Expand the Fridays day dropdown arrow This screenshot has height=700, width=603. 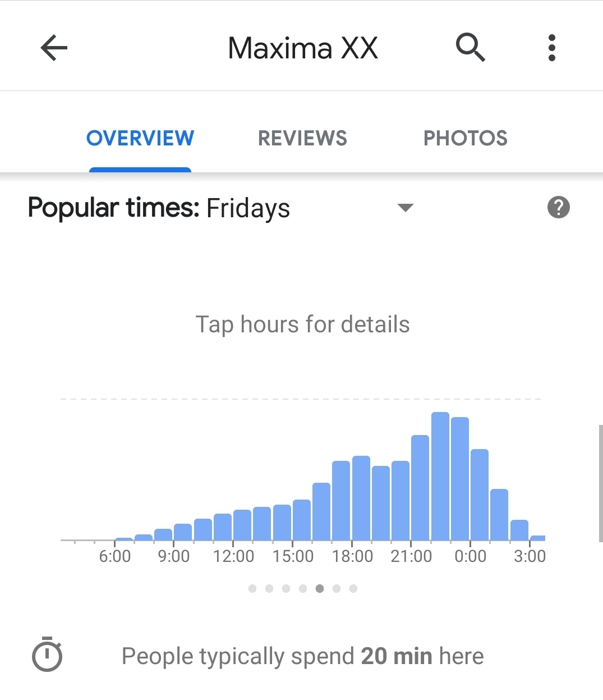point(405,208)
